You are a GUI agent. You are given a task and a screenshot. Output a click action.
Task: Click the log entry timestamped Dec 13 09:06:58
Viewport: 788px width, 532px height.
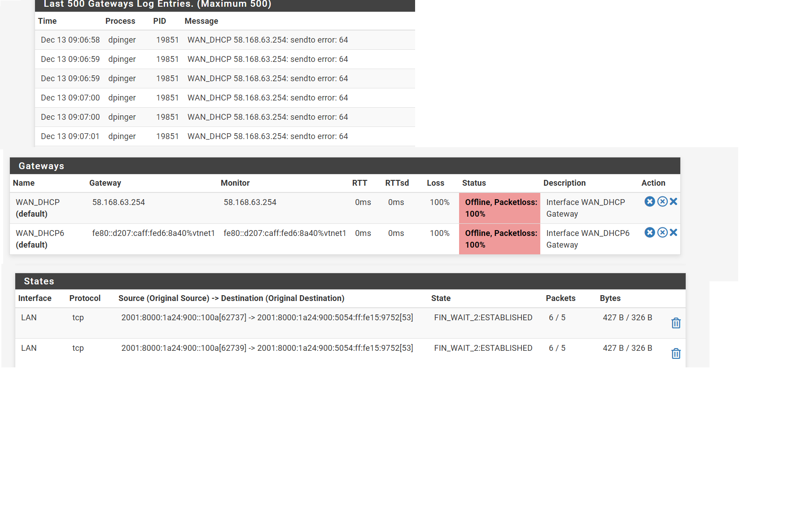(x=225, y=40)
